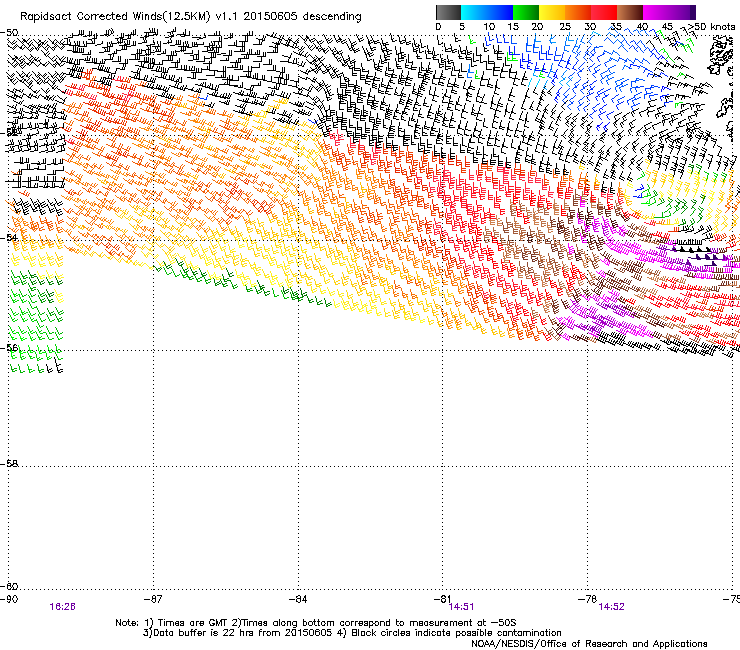This screenshot has width=740, height=650.
Task: Click the cyan-blue 5-15 knots color band
Action: 487,12
